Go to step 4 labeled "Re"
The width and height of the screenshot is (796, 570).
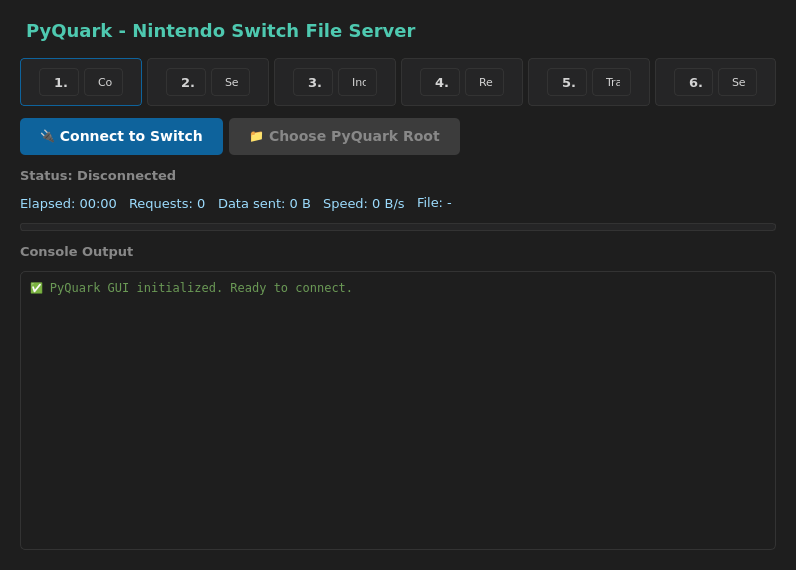point(461,82)
